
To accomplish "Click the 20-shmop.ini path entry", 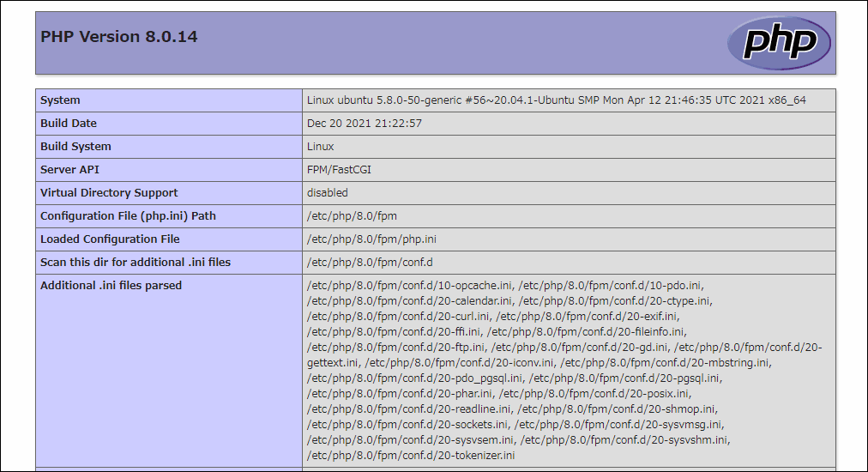I will (x=618, y=410).
